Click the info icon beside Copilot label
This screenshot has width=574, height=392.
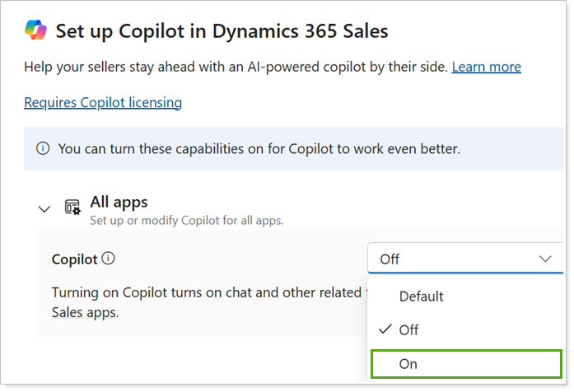point(108,259)
